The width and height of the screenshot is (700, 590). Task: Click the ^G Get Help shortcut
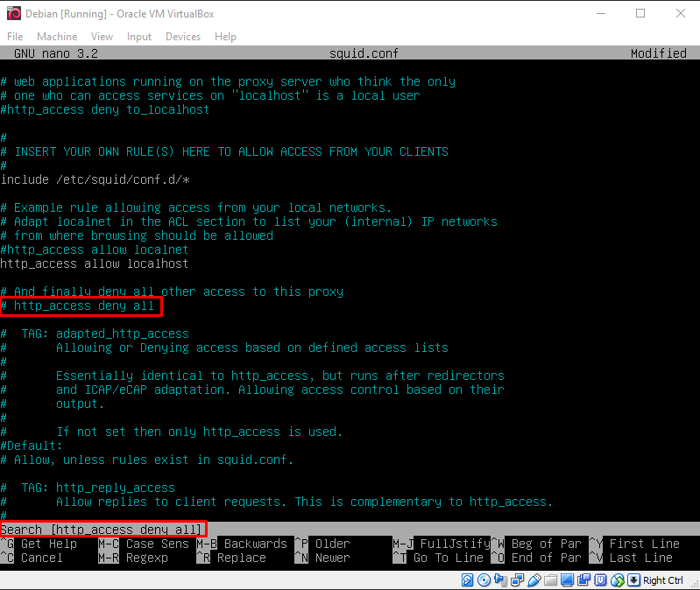pos(39,544)
